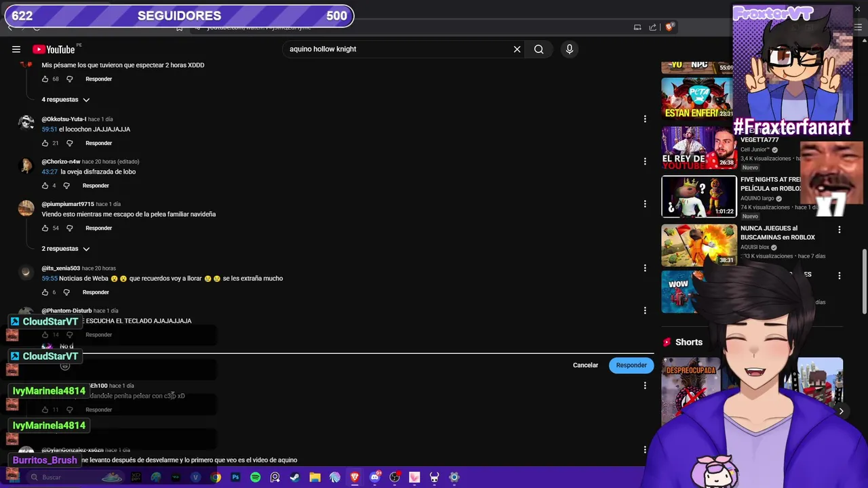Open File Explorer from the taskbar
This screenshot has width=868, height=488.
(x=315, y=477)
